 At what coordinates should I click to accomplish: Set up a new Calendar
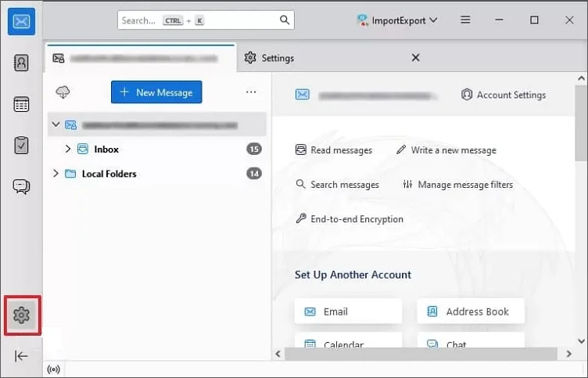[349, 341]
